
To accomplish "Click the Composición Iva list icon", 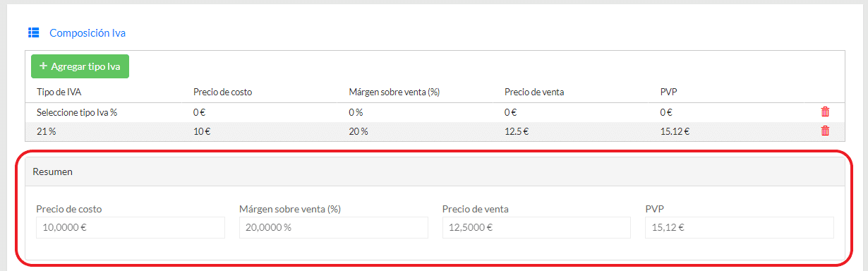I will coord(33,32).
